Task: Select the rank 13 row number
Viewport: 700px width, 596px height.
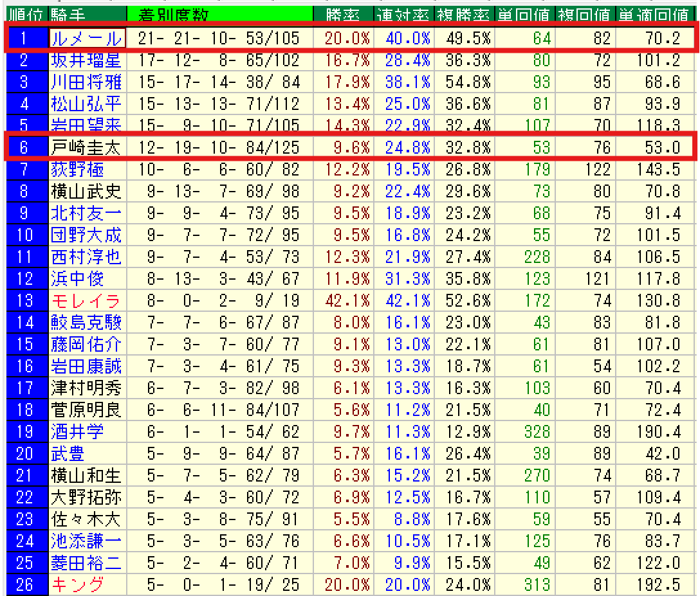Action: (x=25, y=301)
